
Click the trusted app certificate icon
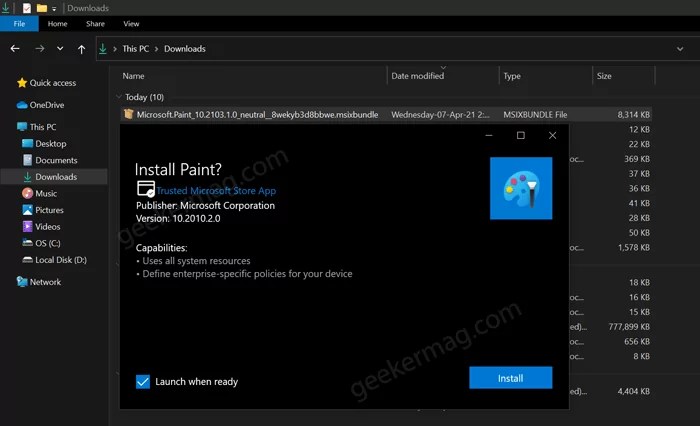point(146,189)
